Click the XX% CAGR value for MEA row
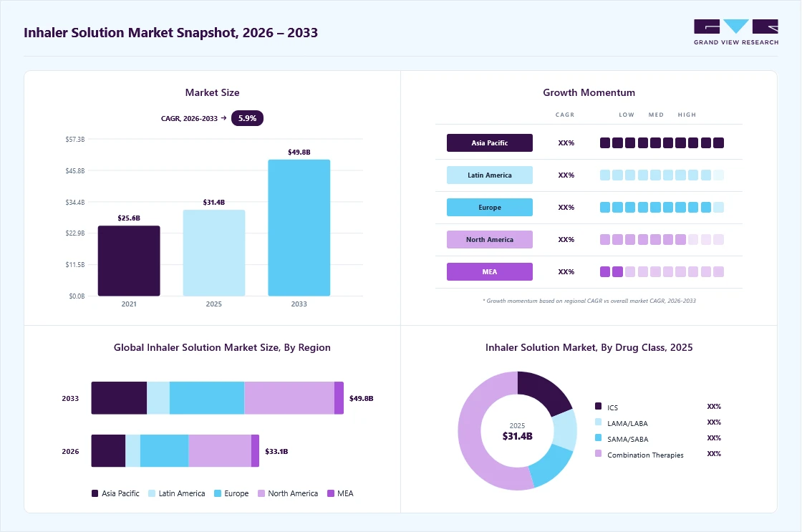The height and width of the screenshot is (532, 802). click(x=566, y=271)
